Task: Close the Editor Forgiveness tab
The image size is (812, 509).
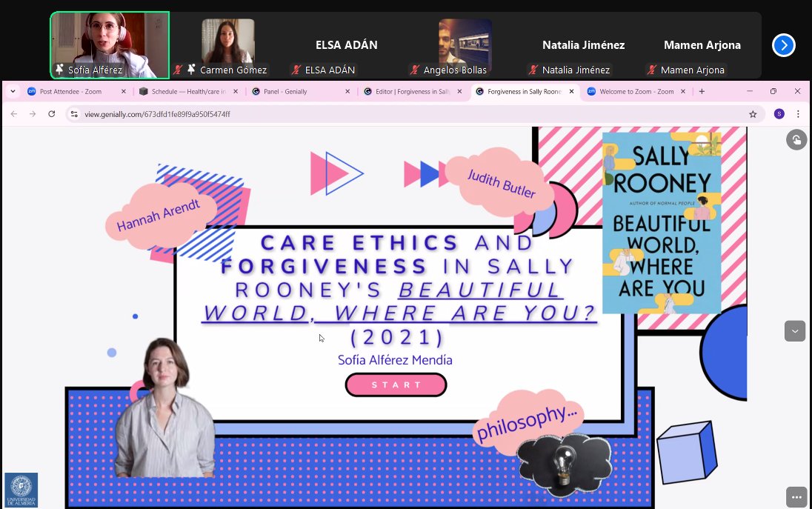Action: (x=459, y=91)
